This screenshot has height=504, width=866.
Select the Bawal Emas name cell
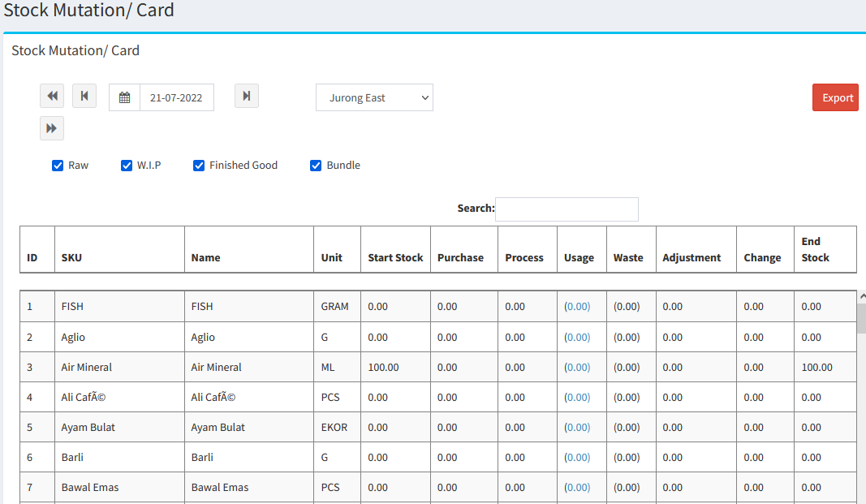click(x=249, y=488)
